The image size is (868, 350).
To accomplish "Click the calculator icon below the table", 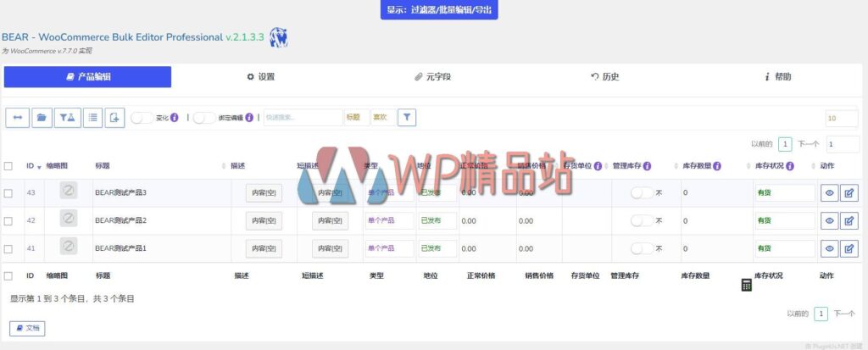I will click(x=746, y=285).
